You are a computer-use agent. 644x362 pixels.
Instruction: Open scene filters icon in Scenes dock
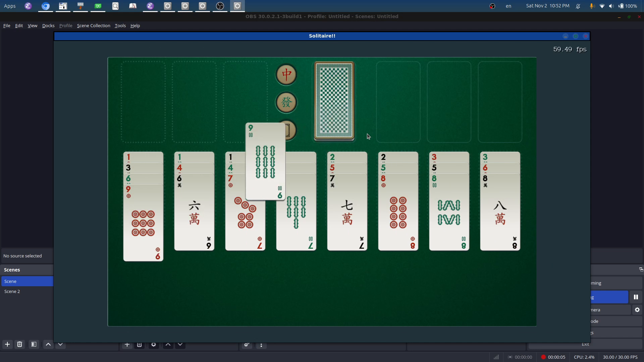(x=34, y=344)
